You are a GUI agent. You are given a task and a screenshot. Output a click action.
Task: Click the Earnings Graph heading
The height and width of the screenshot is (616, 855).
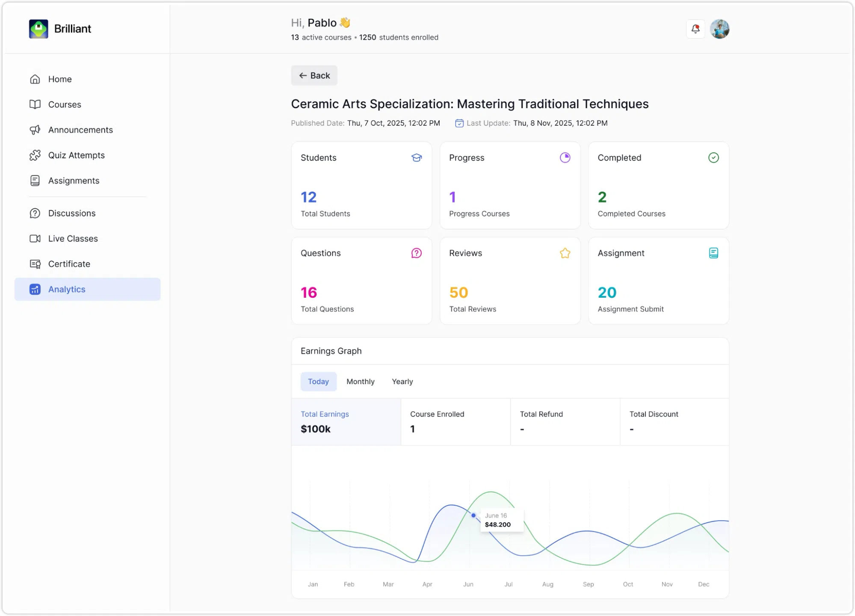331,351
